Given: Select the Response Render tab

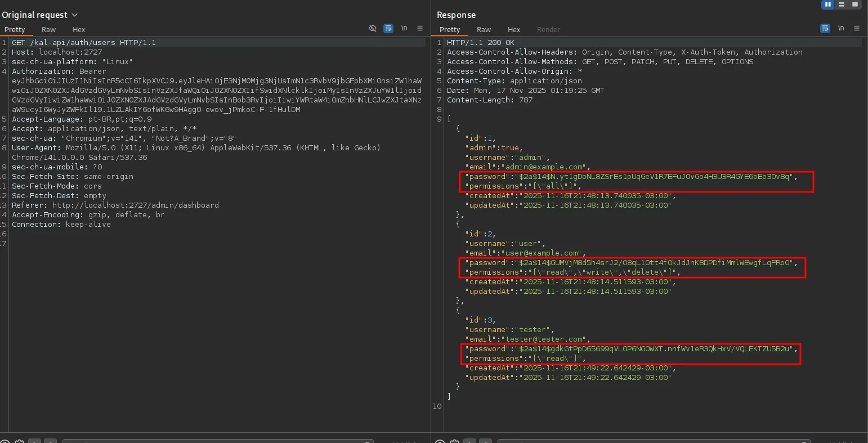Looking at the screenshot, I should (x=548, y=30).
